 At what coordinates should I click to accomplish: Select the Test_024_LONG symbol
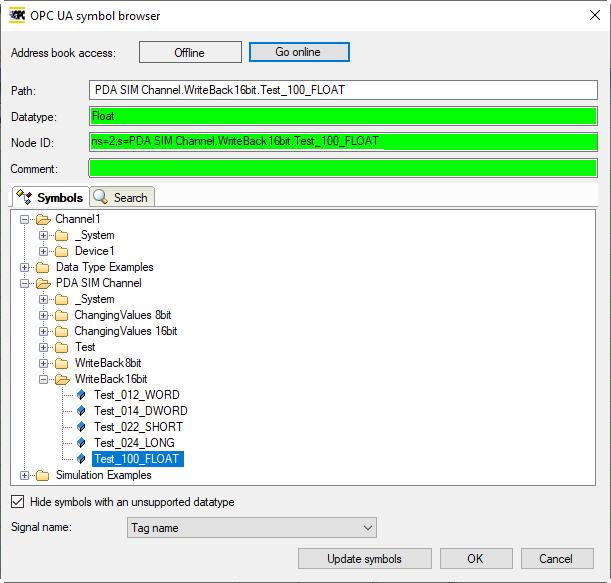(x=134, y=443)
